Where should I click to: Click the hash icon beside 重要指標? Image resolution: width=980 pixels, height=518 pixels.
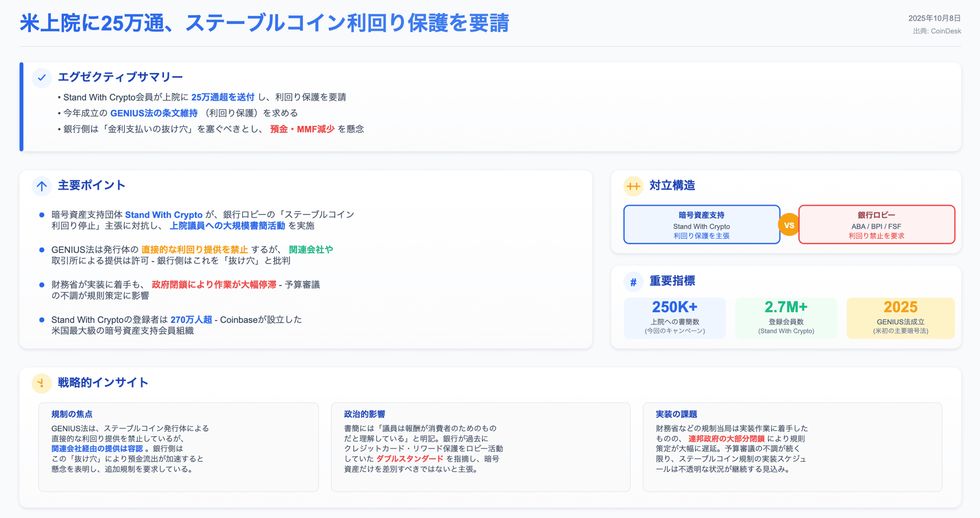[x=633, y=282]
